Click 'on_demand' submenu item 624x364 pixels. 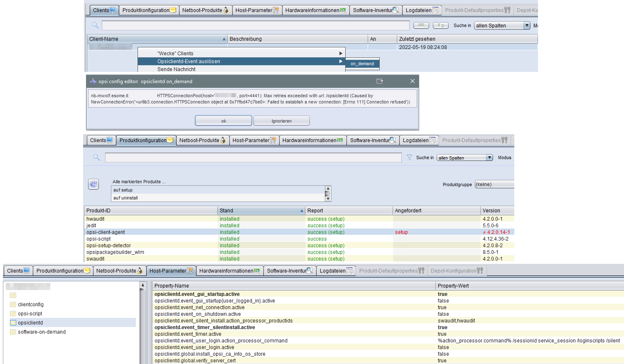click(x=362, y=64)
